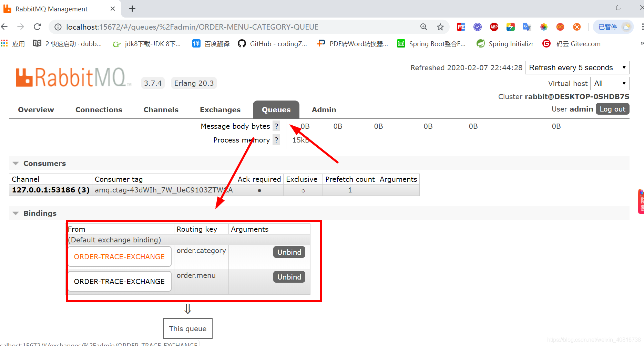Click the order.menu routing key text
644x346 pixels.
pyautogui.click(x=196, y=275)
